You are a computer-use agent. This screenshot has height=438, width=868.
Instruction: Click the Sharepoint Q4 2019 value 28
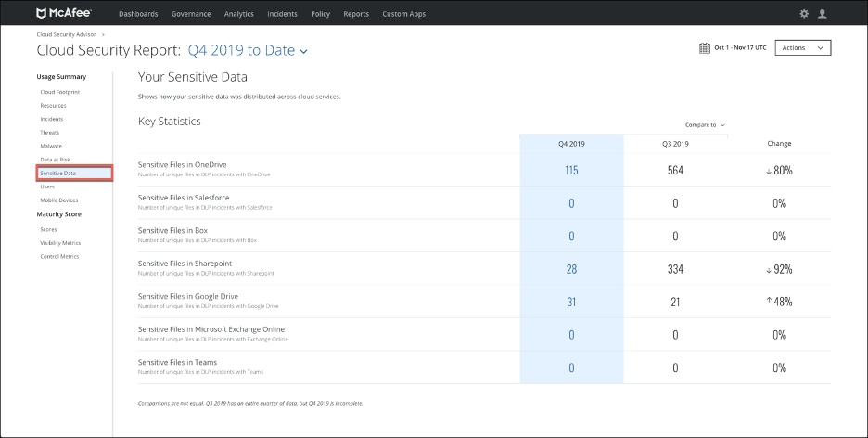tap(571, 269)
